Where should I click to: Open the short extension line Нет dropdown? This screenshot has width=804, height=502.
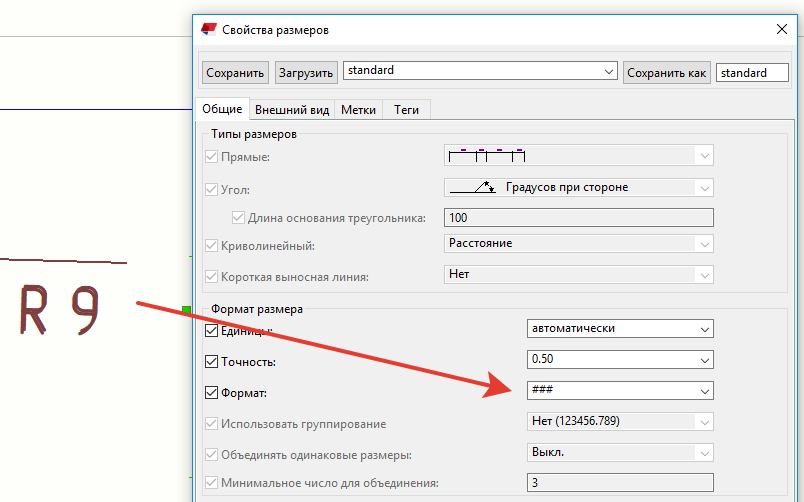(579, 274)
